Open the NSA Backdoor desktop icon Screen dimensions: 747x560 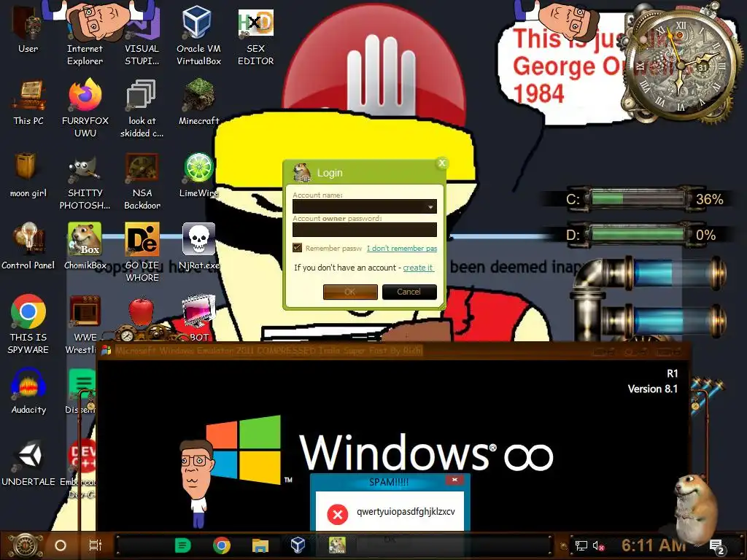tap(142, 181)
